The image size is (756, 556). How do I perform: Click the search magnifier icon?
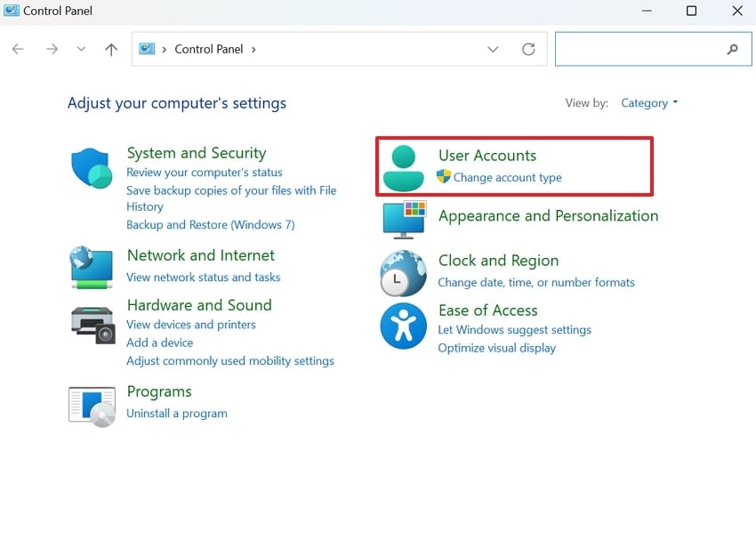tap(732, 49)
